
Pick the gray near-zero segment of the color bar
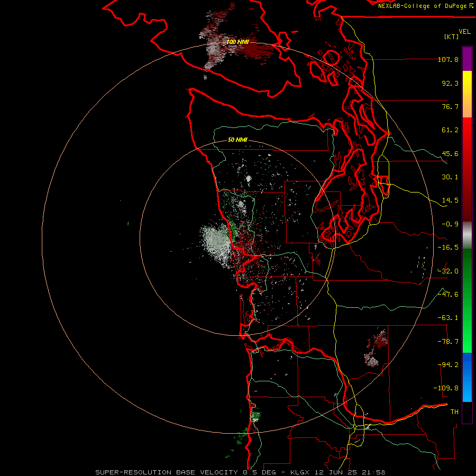pos(467,235)
